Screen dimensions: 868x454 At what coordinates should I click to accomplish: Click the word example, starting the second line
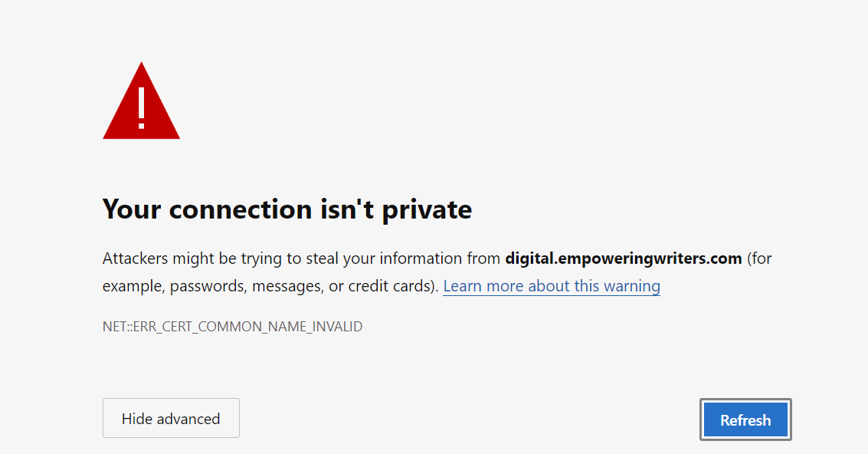click(133, 286)
